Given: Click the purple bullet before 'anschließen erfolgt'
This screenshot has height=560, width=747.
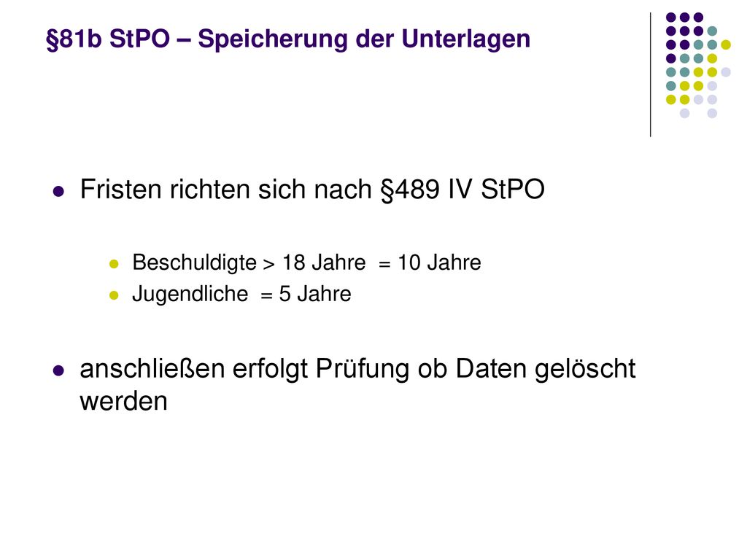Looking at the screenshot, I should [58, 370].
